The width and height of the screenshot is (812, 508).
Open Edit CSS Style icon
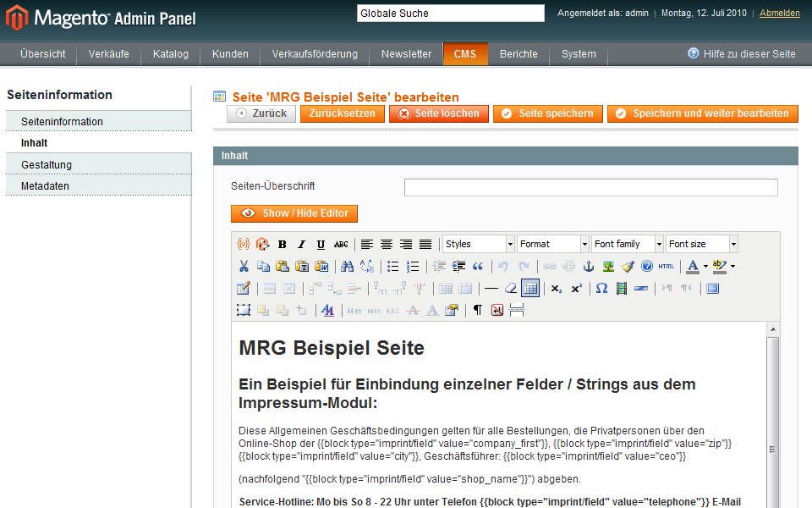[x=328, y=310]
